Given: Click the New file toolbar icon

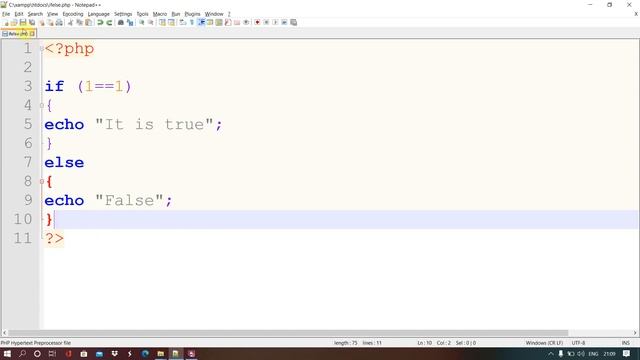Looking at the screenshot, I should (5, 23).
